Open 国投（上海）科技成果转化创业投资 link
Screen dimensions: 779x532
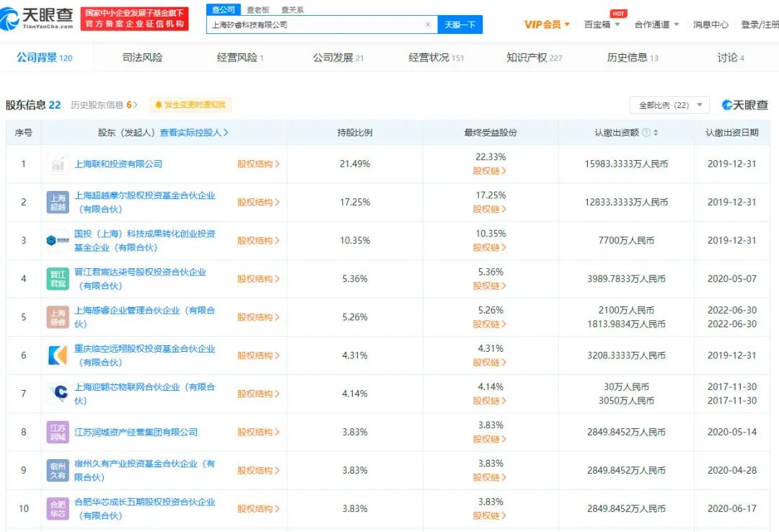(x=144, y=241)
